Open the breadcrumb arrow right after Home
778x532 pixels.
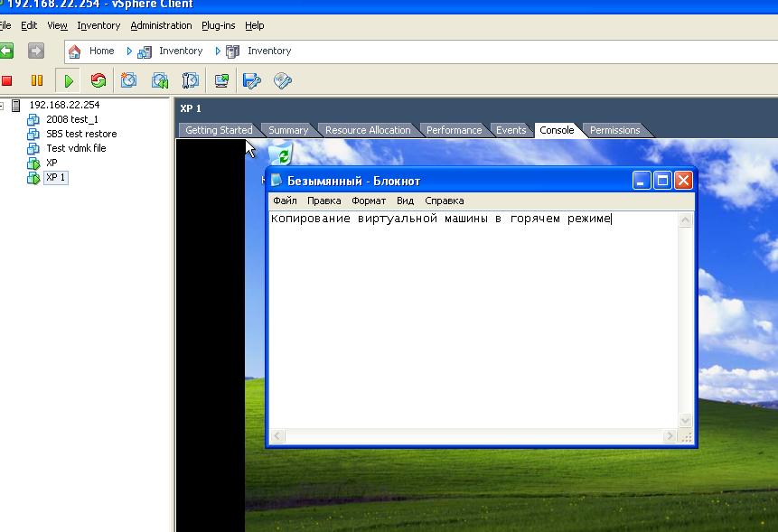[x=129, y=51]
